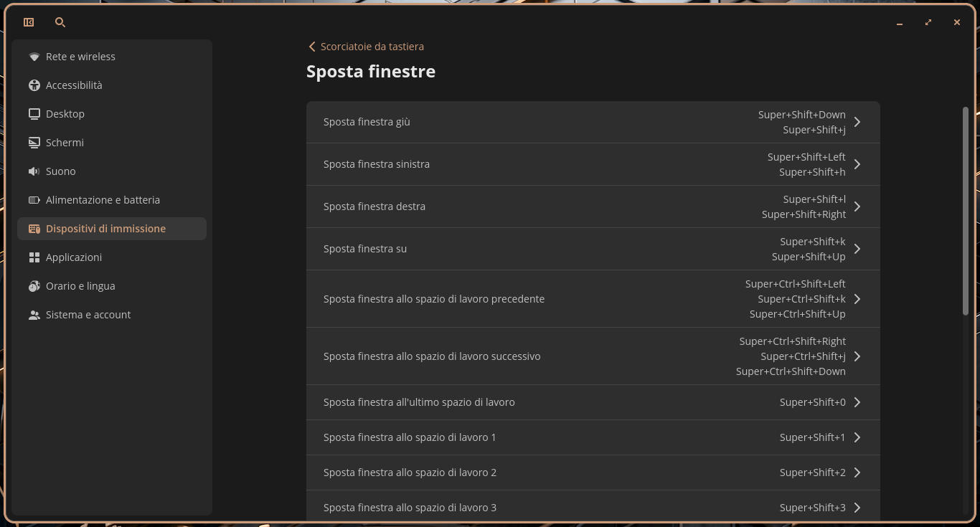Select the Suono speaker icon
Image resolution: width=980 pixels, height=527 pixels.
pos(34,171)
